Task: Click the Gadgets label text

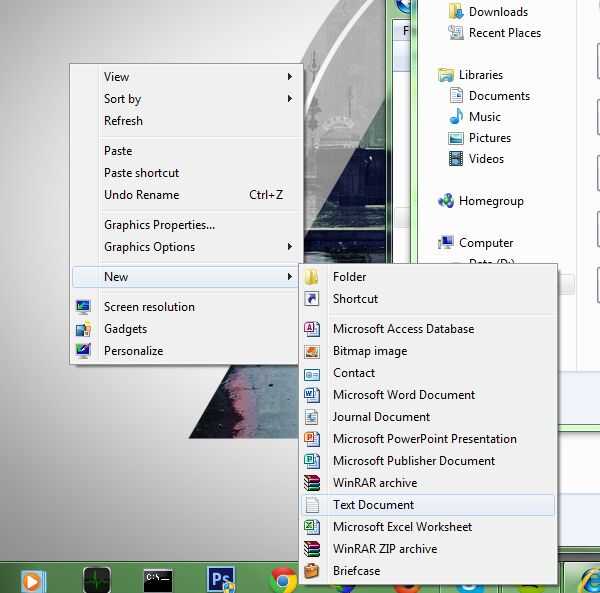Action: click(x=126, y=329)
